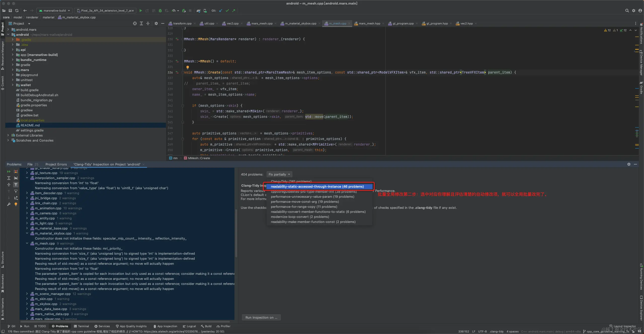Image resolution: width=644 pixels, height=334 pixels.
Task: Open the Terminal tool window
Action: point(81,326)
